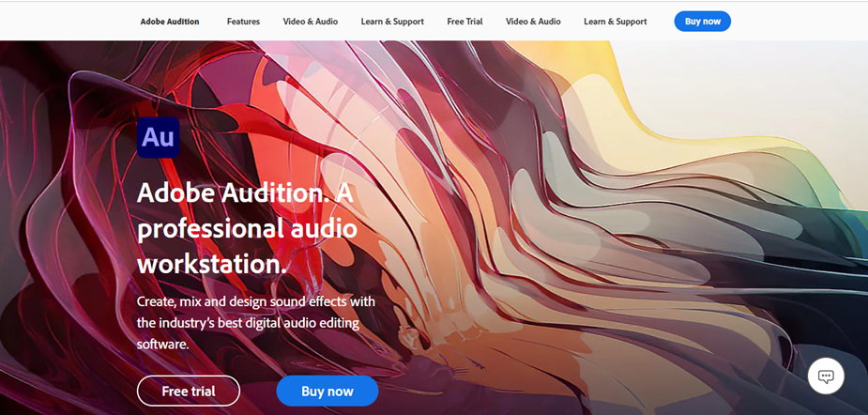This screenshot has width=868, height=415.
Task: Select Video & Audio next to Features
Action: (x=310, y=22)
